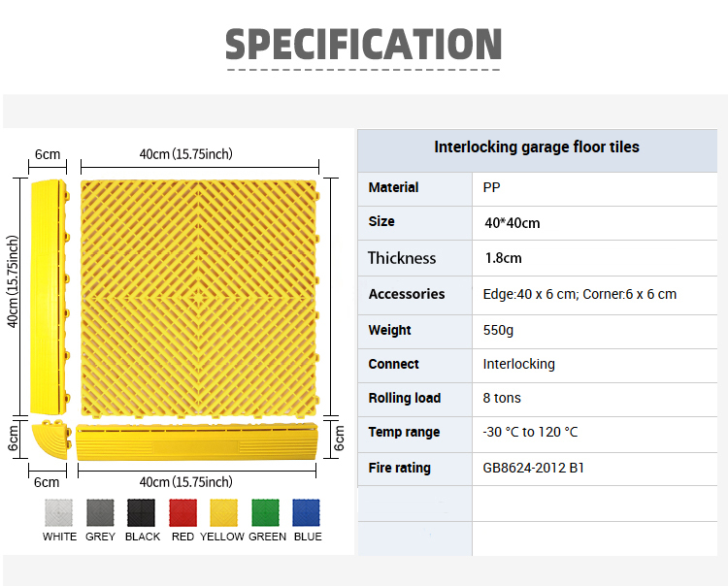Click the 'Rolling load' row label
Screen dimensions: 728x586
click(x=405, y=398)
